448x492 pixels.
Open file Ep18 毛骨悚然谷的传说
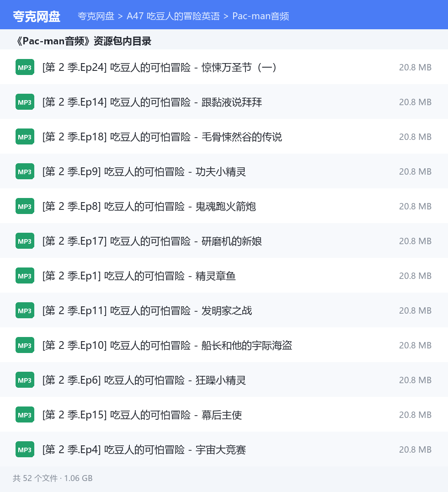click(x=162, y=137)
